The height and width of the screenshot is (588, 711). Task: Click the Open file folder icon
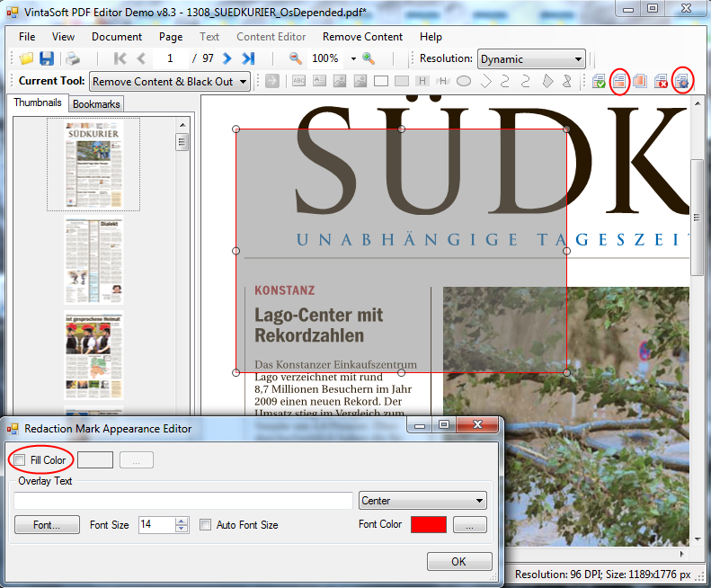[x=26, y=58]
